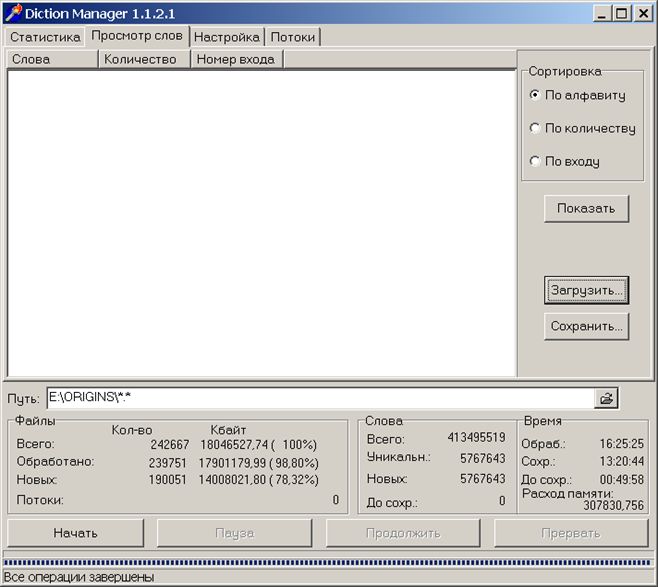Click the Загрузить... button
The height and width of the screenshot is (587, 658).
(x=586, y=290)
